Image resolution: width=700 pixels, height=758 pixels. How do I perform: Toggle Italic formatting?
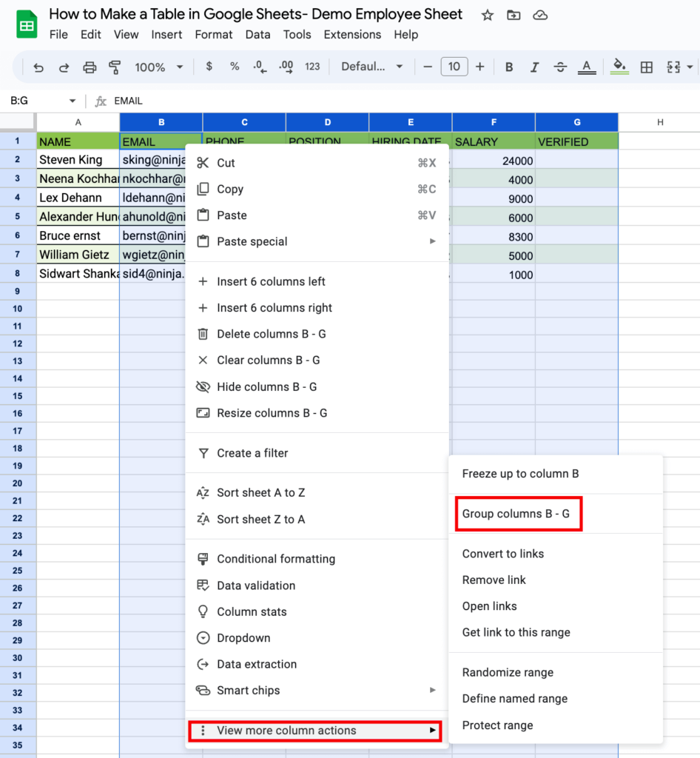coord(534,67)
